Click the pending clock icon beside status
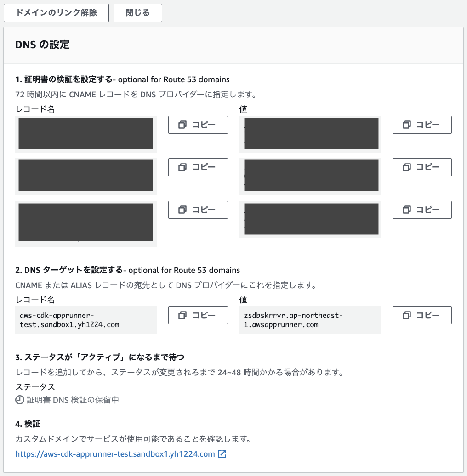This screenshot has height=476, width=467. coord(18,400)
